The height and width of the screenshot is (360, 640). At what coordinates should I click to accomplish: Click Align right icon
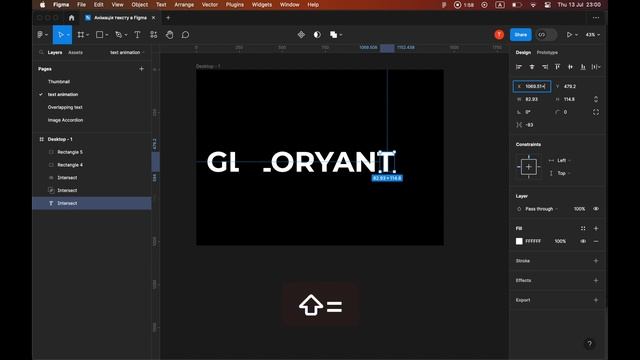click(545, 67)
